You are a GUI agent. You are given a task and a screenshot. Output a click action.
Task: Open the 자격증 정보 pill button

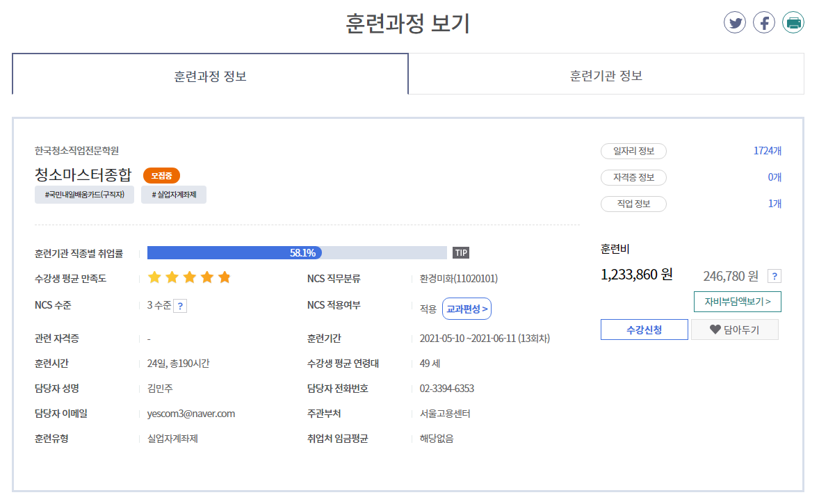(x=633, y=177)
